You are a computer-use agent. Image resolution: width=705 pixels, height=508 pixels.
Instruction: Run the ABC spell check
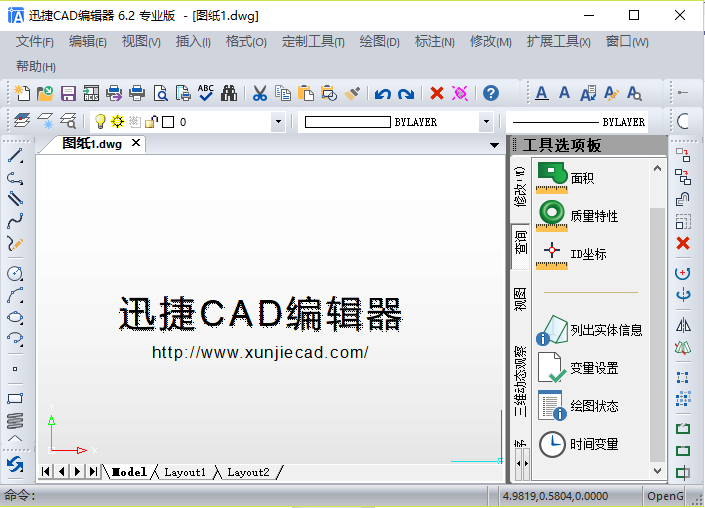(206, 93)
